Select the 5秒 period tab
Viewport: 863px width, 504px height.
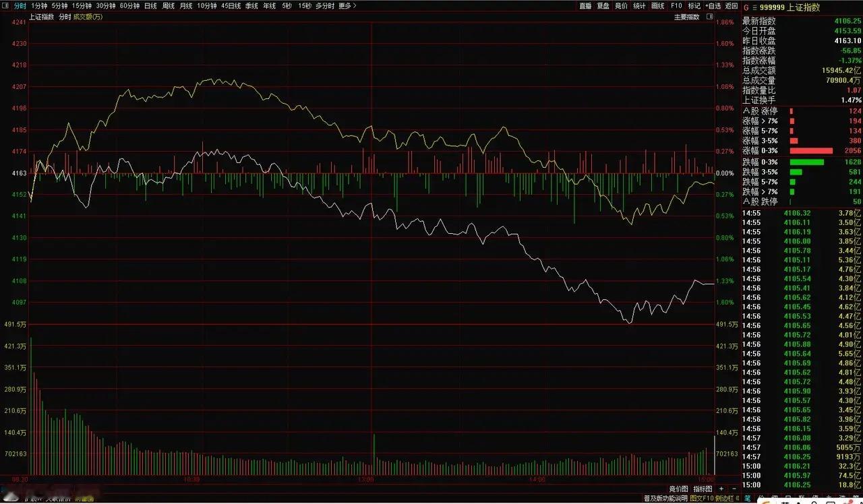pyautogui.click(x=287, y=5)
